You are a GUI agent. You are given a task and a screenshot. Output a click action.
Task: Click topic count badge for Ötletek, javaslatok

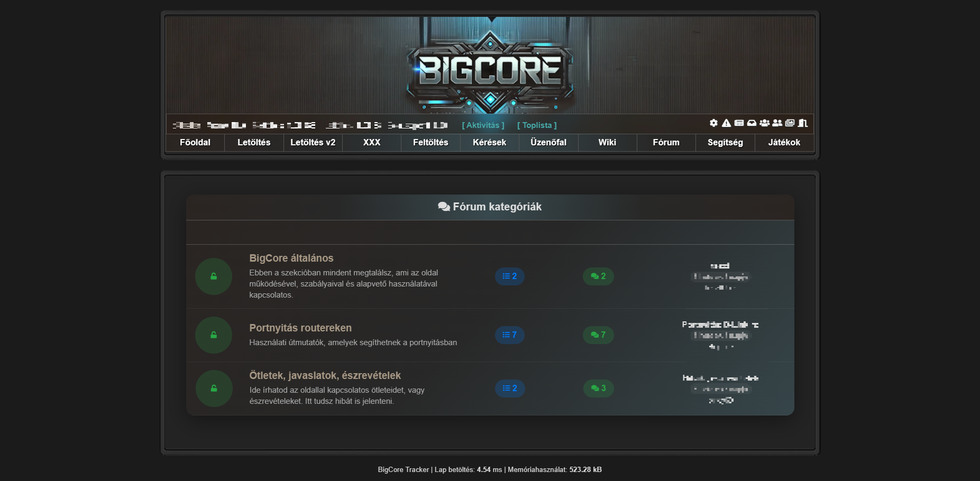tap(510, 388)
